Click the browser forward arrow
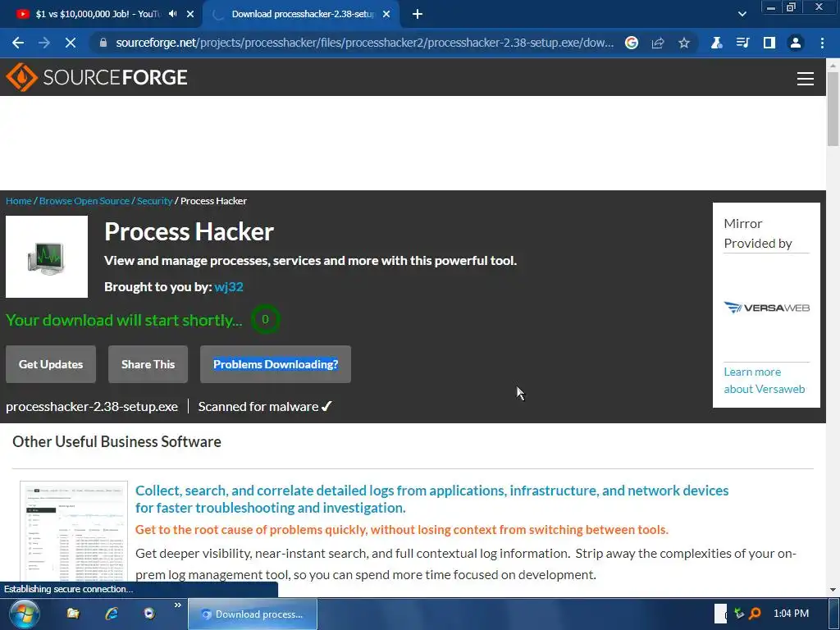840x630 pixels. tap(44, 43)
